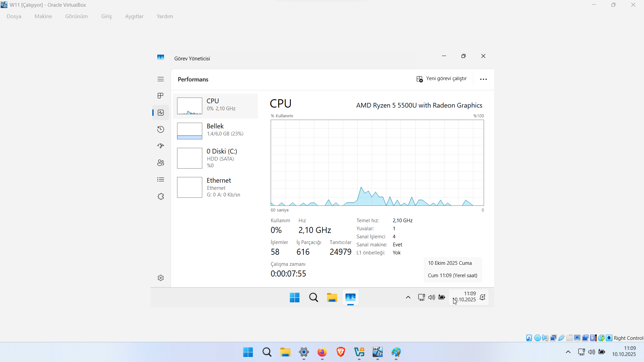Click the Task Manager title bar icon
The width and height of the screenshot is (644, 362).
click(x=161, y=57)
